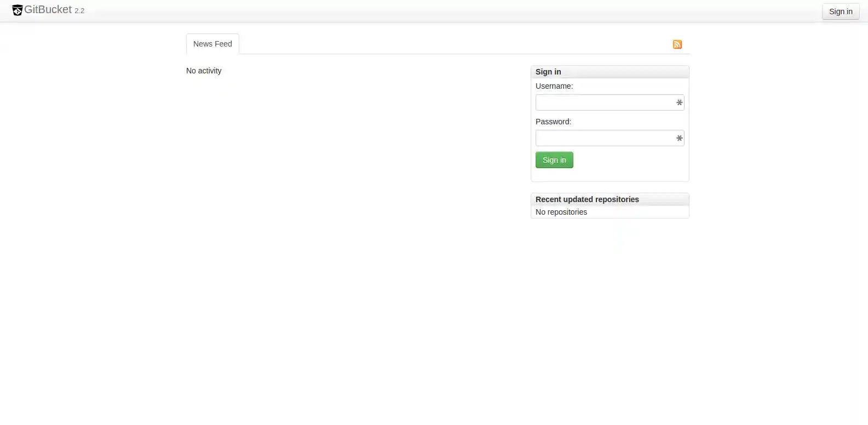Click Sign in button in top navigation bar

[841, 12]
